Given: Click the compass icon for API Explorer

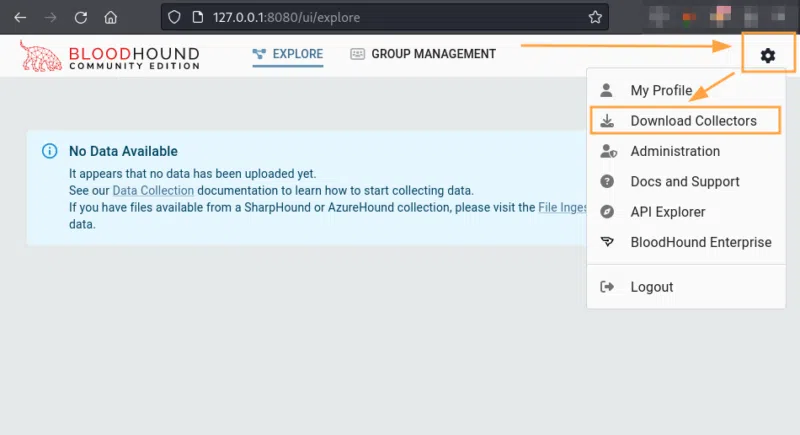Looking at the screenshot, I should click(607, 212).
